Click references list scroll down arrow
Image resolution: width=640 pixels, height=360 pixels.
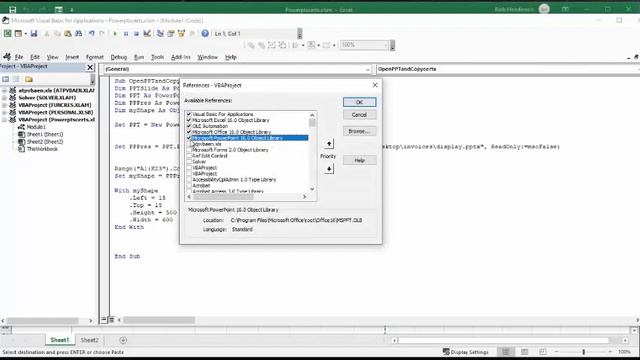tap(312, 189)
